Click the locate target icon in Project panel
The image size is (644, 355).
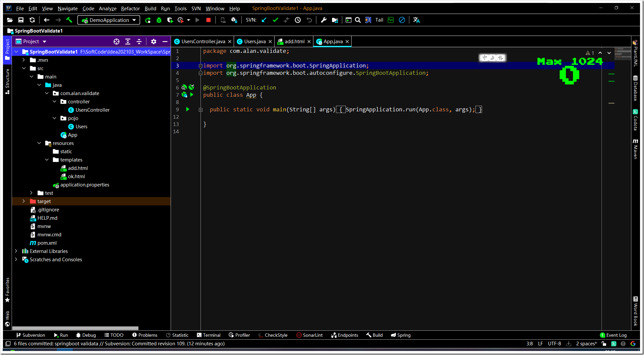point(117,42)
